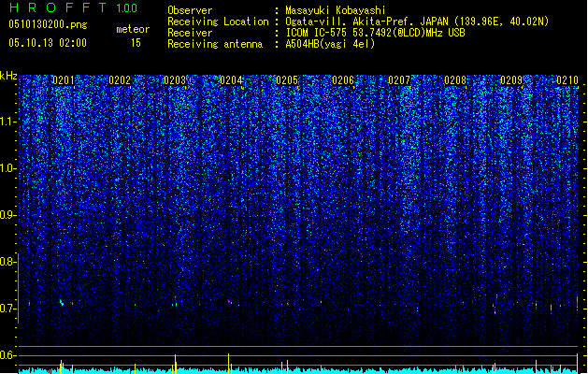Viewport: 588px width, 374px height.
Task: Click the antenna A504HB(yagi 4el) text
Action: (x=330, y=44)
